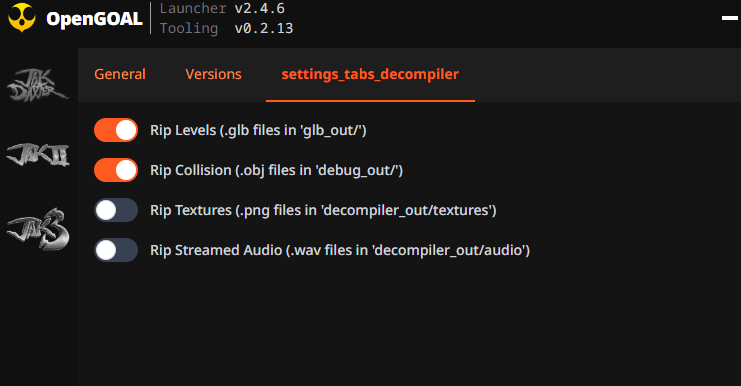Click the Launcher version v2.4.6 text

(259, 8)
